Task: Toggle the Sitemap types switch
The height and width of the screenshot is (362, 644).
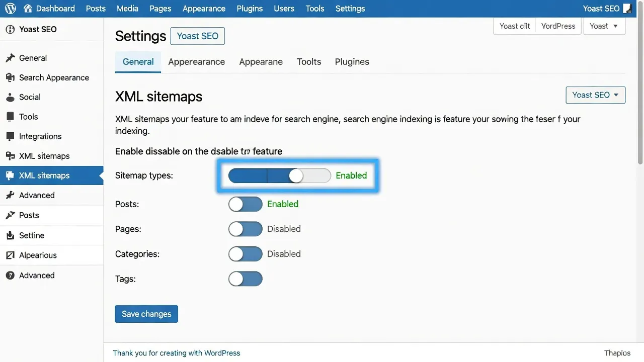Action: (280, 175)
